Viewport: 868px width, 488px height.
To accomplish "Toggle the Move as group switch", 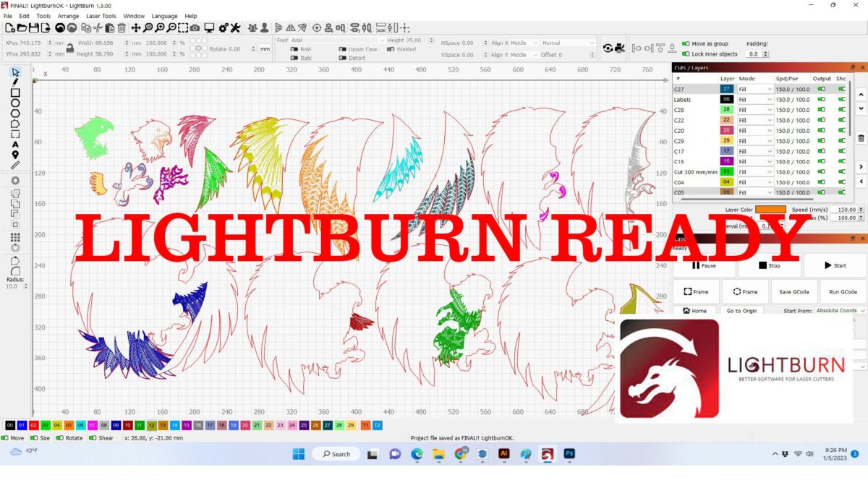I will (x=686, y=44).
